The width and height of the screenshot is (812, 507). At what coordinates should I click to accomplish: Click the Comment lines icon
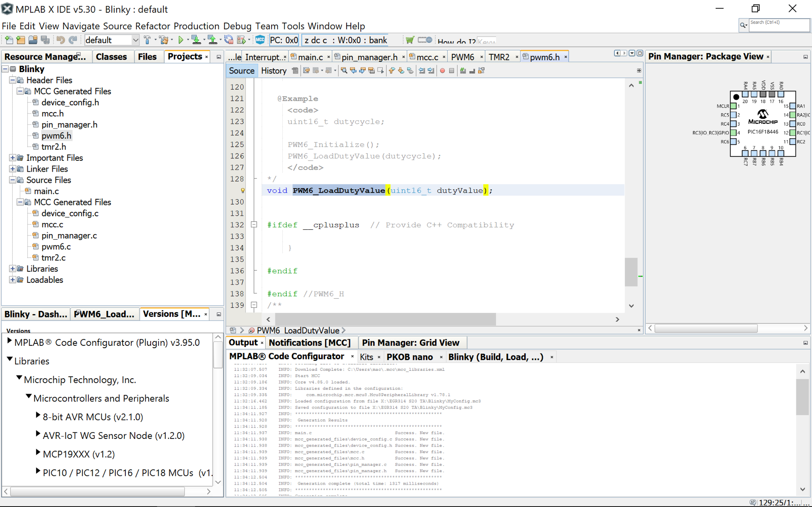coord(463,70)
